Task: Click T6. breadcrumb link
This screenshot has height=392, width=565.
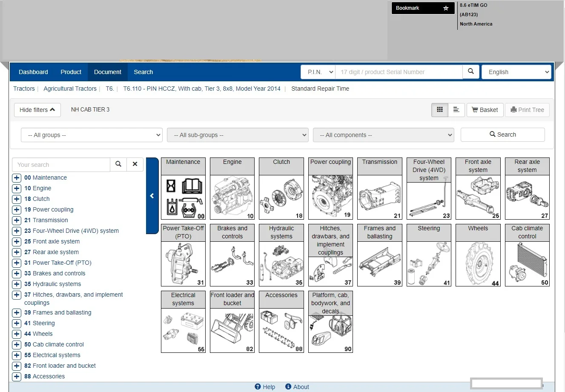Action: coord(110,89)
